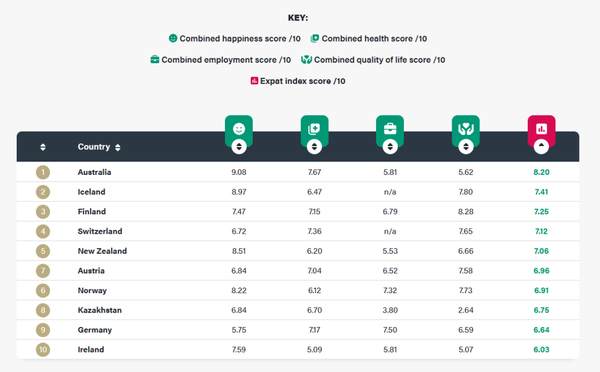The height and width of the screenshot is (372, 600).
Task: Select Germany in the country column
Action: tap(95, 330)
